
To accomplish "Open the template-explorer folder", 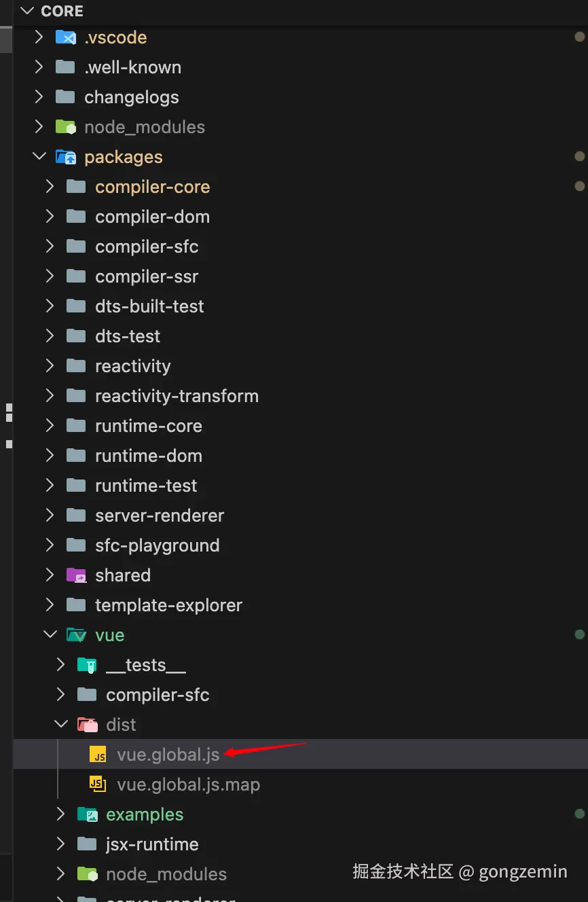I will click(168, 605).
